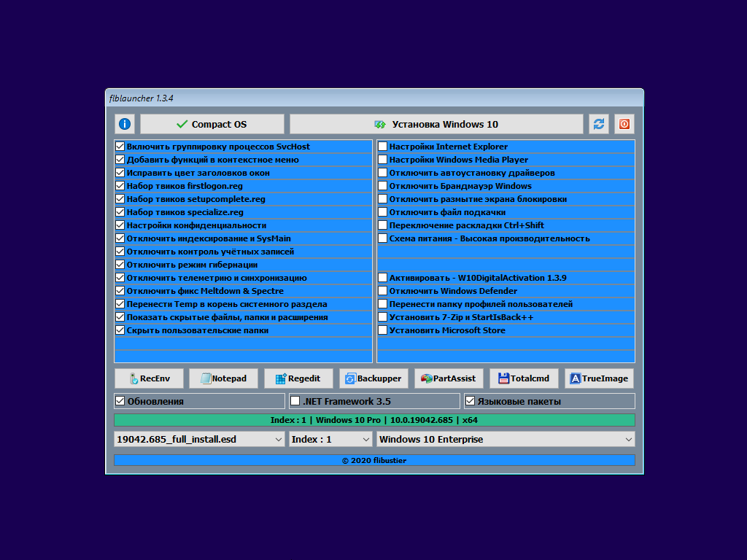Open Backupper utility
The image size is (747, 560).
[x=373, y=378]
